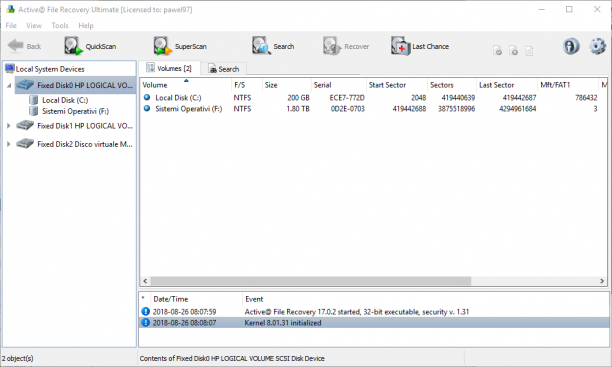Open the Help menu
This screenshot has width=612, height=367.
click(x=86, y=25)
